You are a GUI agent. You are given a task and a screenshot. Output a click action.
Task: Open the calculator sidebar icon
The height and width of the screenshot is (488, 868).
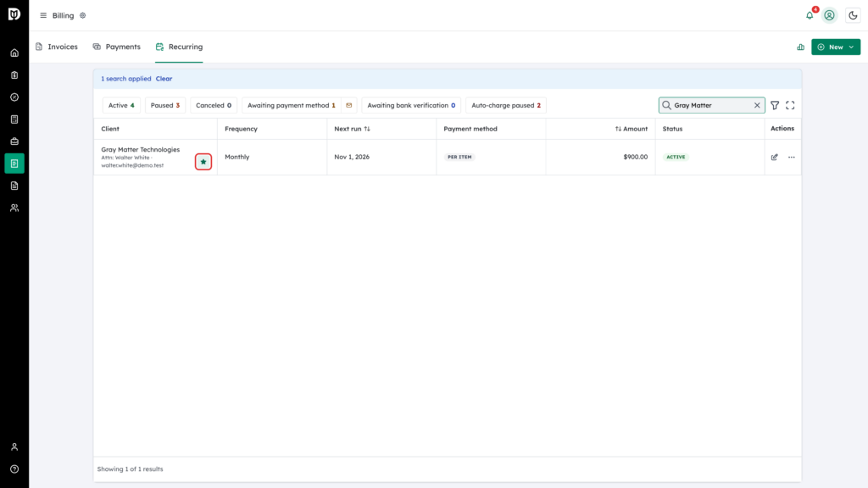(x=14, y=119)
